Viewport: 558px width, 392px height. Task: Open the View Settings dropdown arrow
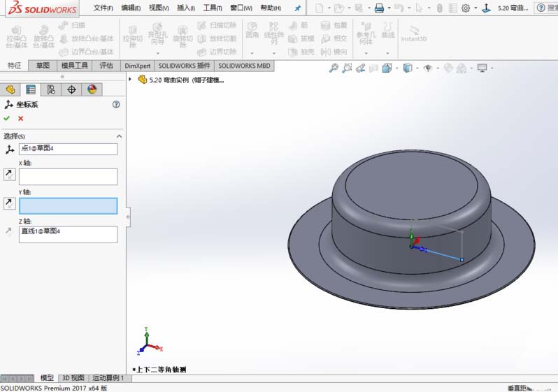492,68
